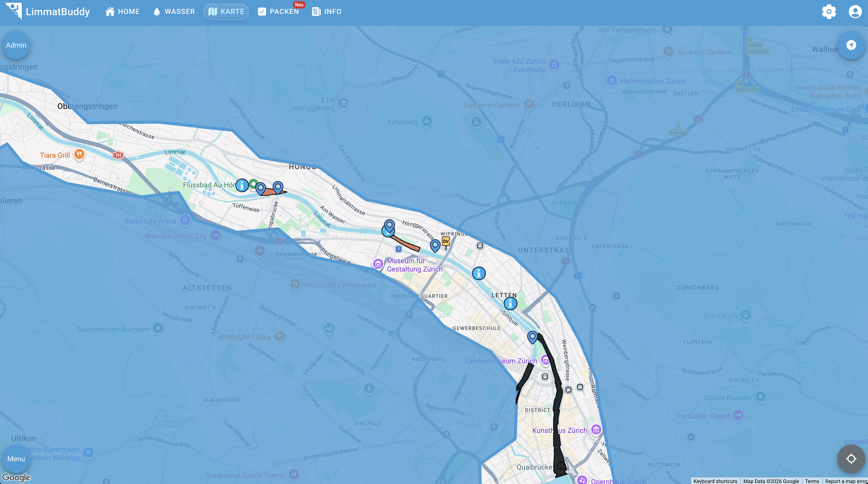This screenshot has height=484, width=868.
Task: Click the Dolder Eisbahn icon
Action: click(x=760, y=397)
